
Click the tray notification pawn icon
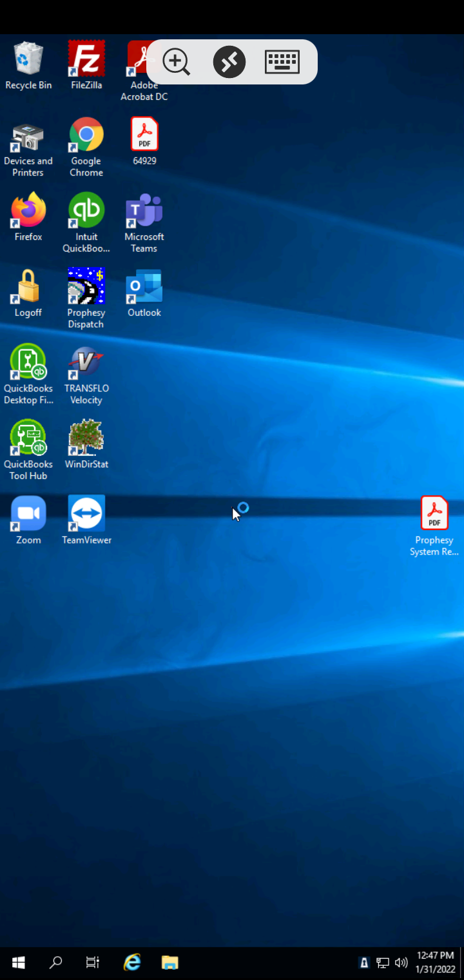[364, 963]
